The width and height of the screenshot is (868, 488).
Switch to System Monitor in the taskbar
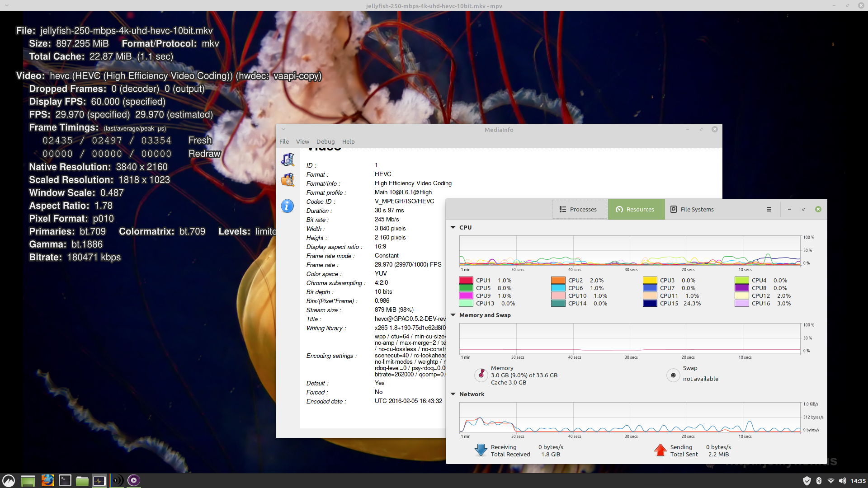pyautogui.click(x=99, y=480)
